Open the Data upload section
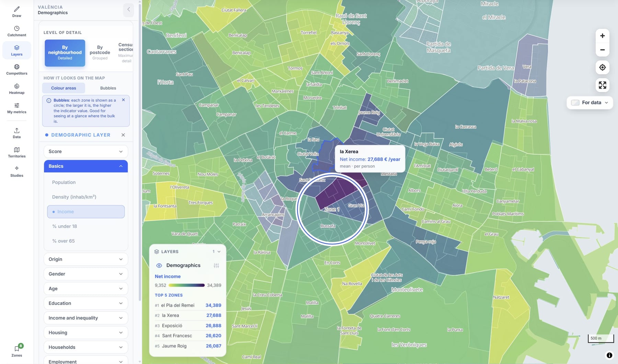 [16, 133]
